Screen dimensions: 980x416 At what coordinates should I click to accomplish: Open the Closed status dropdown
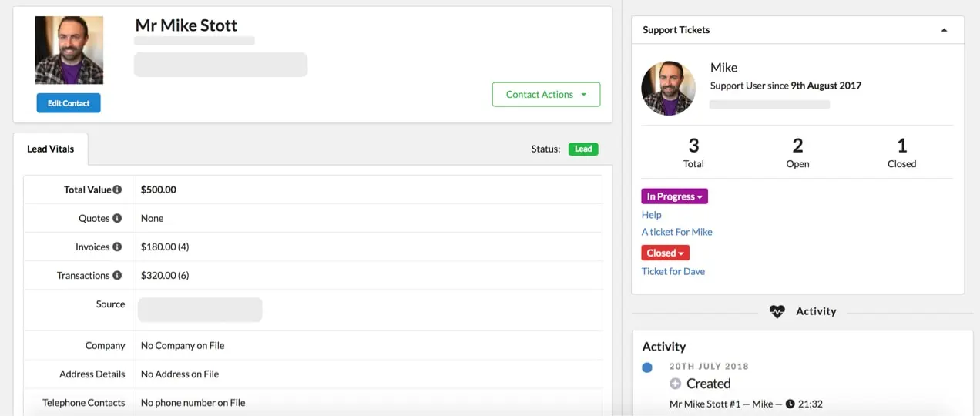tap(665, 253)
